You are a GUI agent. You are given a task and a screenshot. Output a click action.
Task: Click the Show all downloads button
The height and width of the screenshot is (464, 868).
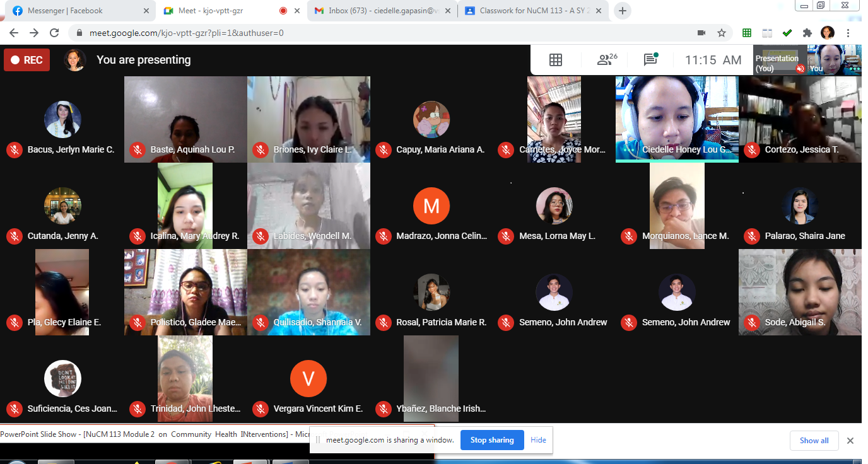point(814,441)
